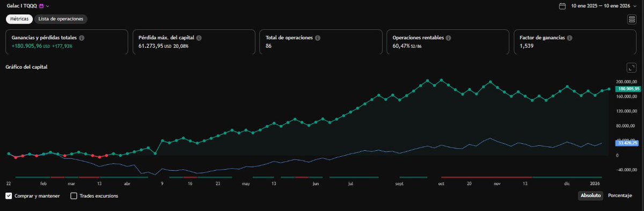Image resolution: width=644 pixels, height=211 pixels.
Task: Maximize the Gráfico del capital chart
Action: click(631, 68)
